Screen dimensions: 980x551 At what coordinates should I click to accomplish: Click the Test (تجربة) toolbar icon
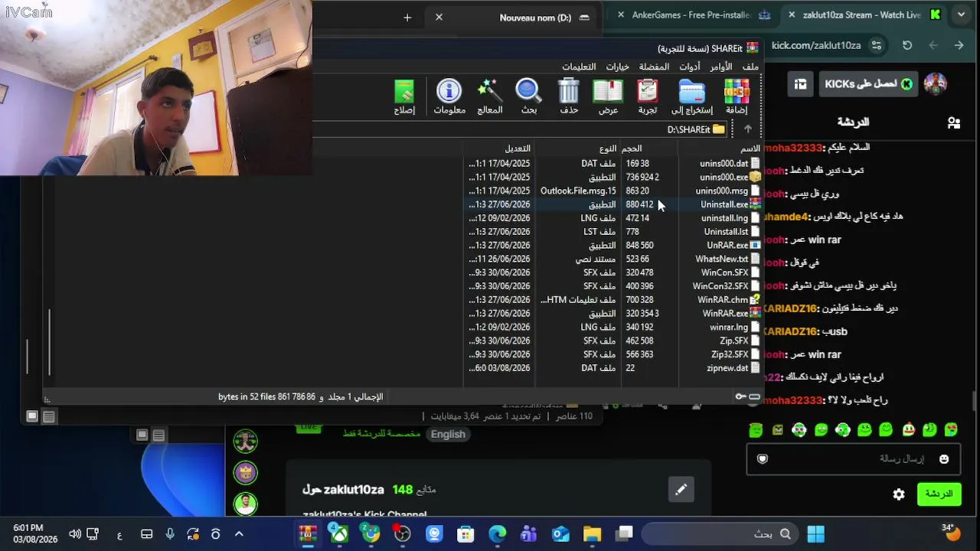(x=648, y=97)
